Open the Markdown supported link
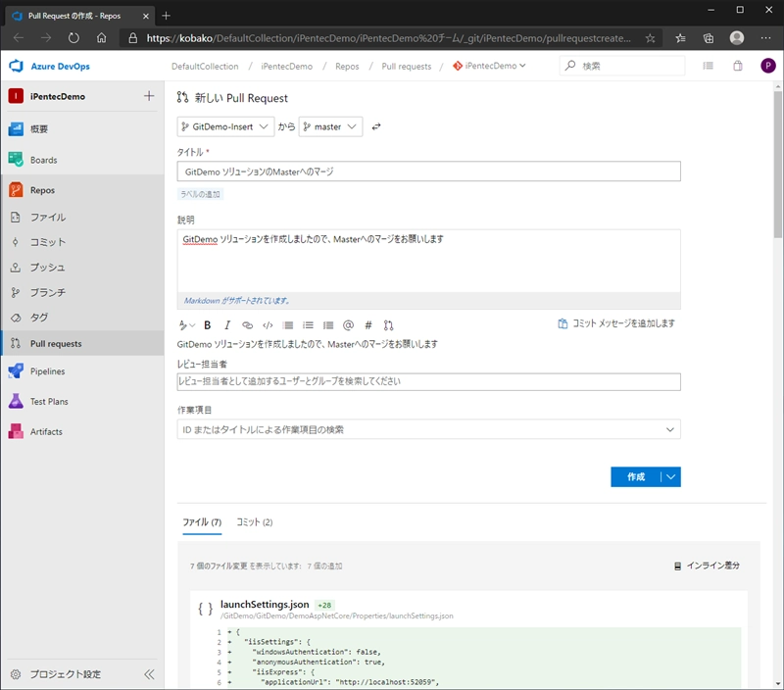Screen dimensions: 784x690 [x=236, y=301]
